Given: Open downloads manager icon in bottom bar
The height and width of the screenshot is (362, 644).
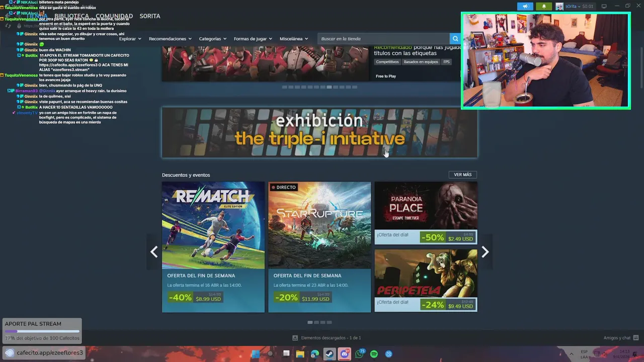Looking at the screenshot, I should pos(295,338).
